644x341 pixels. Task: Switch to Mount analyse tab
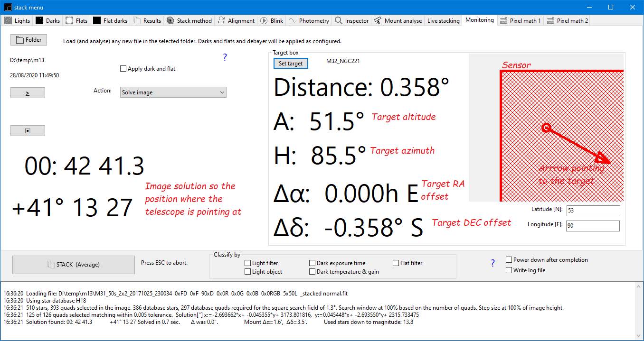coord(398,21)
